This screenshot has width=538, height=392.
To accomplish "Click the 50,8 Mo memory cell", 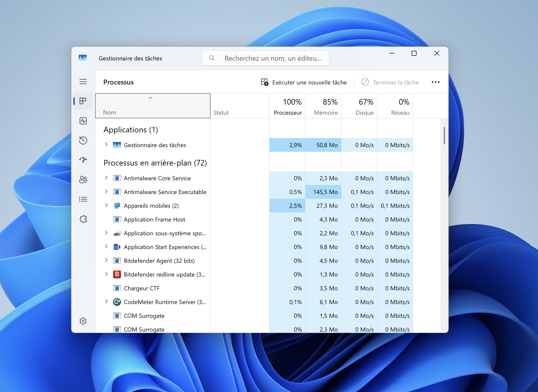I will [323, 145].
